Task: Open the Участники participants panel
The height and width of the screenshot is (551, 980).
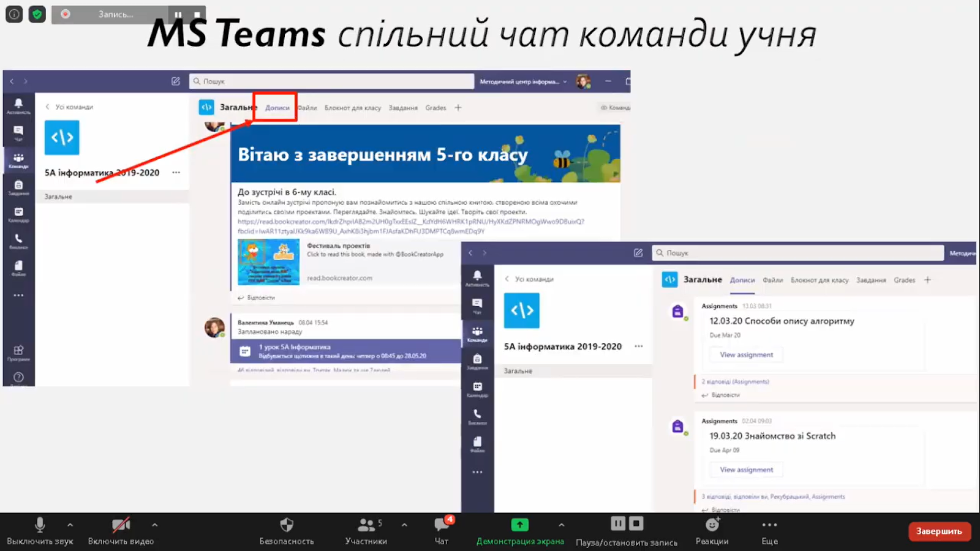Action: tap(366, 531)
